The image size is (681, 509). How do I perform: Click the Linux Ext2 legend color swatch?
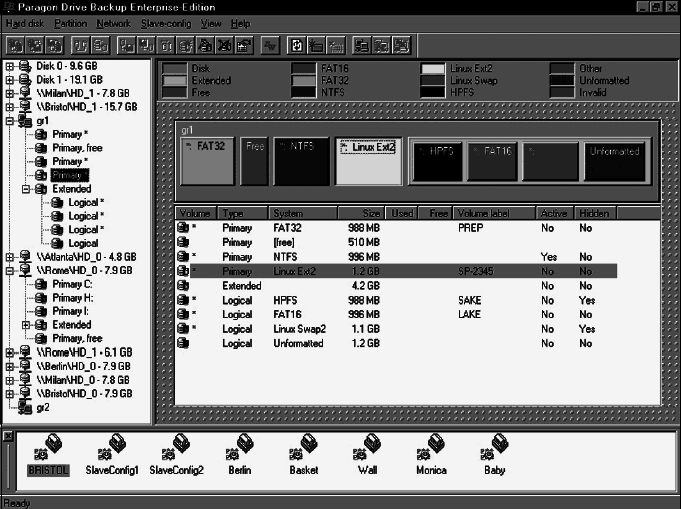click(x=432, y=68)
